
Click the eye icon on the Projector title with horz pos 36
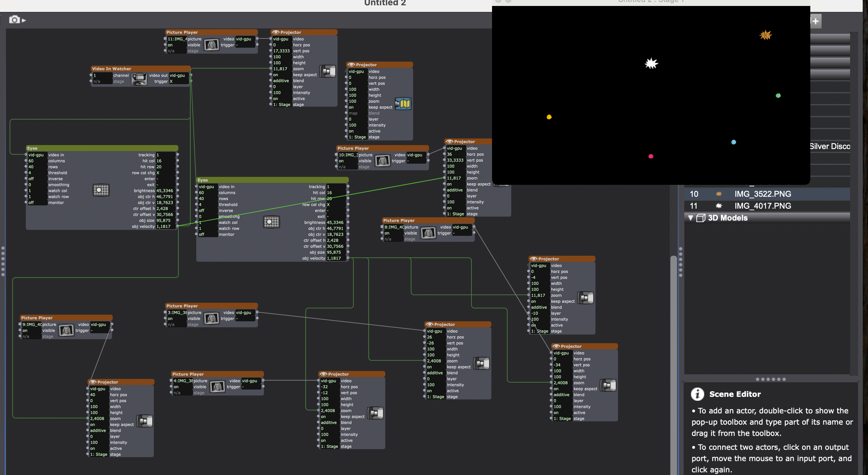449,142
